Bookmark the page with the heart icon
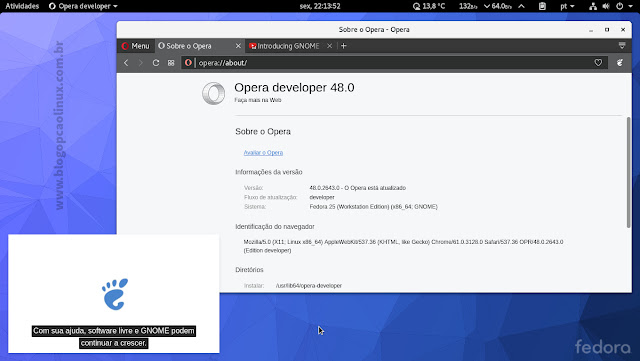 (x=598, y=63)
